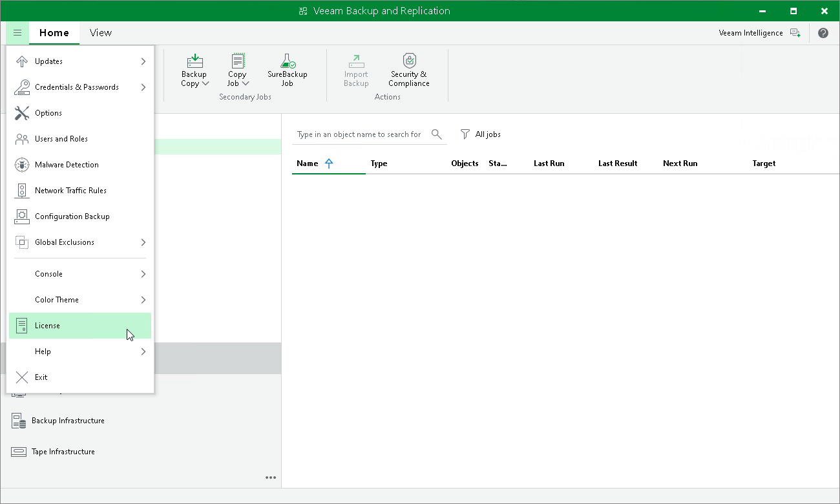
Task: Click the Configuration Backup gear icon
Action: (x=22, y=216)
